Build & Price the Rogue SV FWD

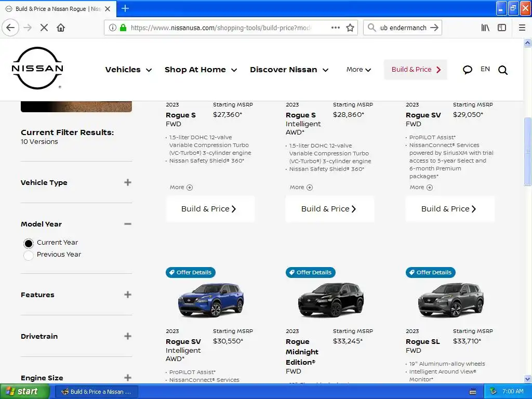pyautogui.click(x=450, y=209)
